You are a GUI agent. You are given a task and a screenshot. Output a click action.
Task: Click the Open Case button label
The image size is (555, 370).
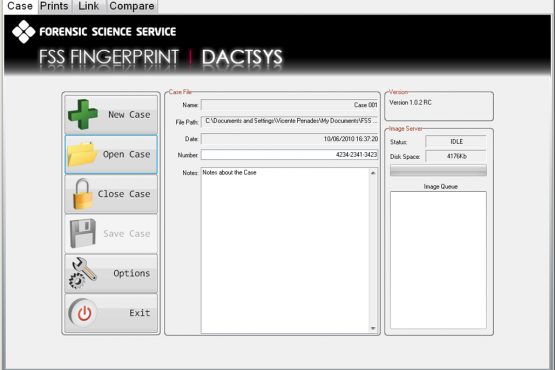(127, 154)
